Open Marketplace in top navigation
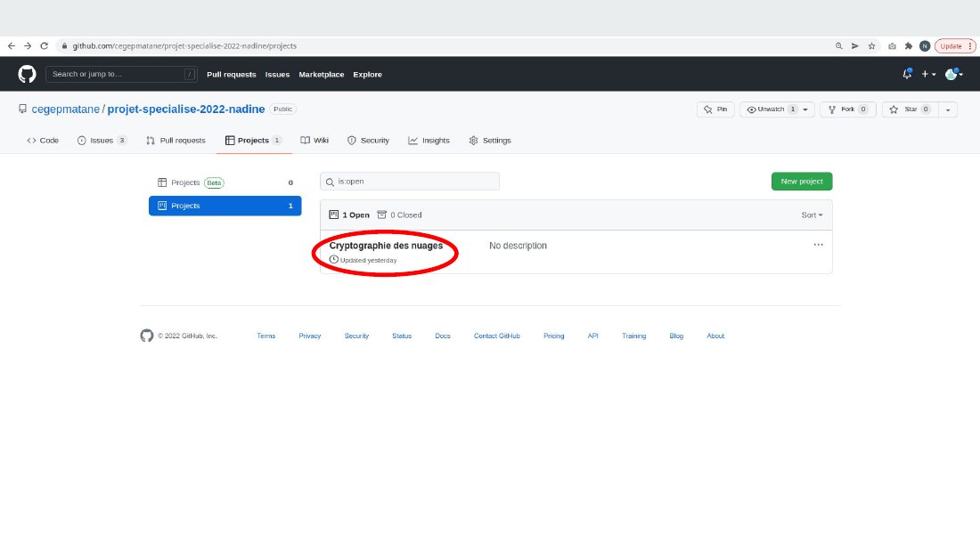 tap(322, 75)
